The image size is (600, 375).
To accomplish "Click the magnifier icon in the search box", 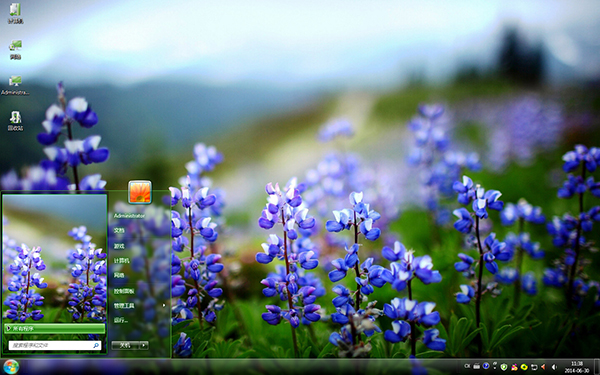I will (96, 345).
